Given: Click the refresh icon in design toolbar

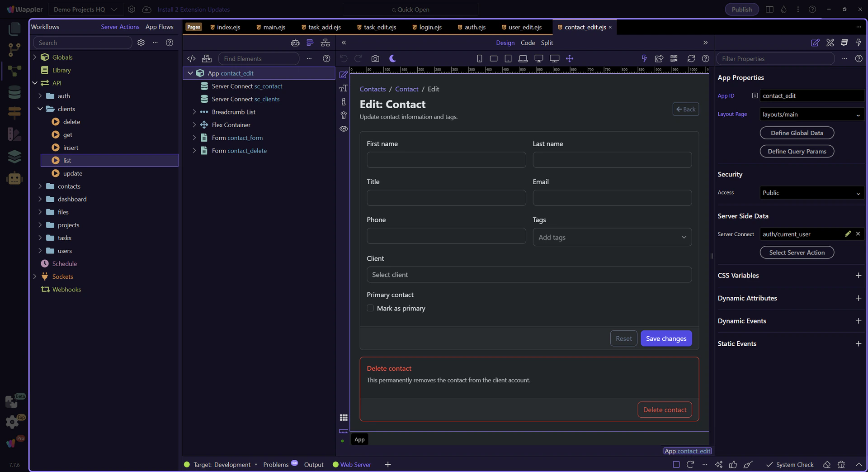Looking at the screenshot, I should pyautogui.click(x=691, y=58).
